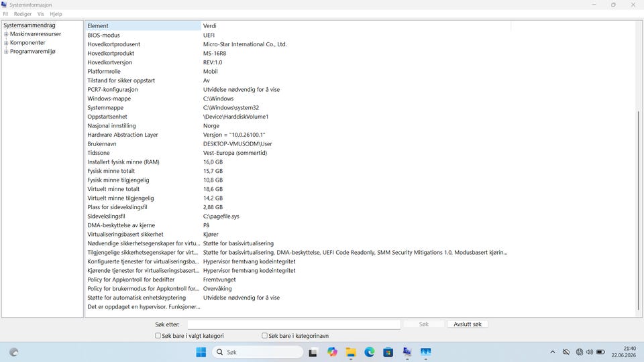This screenshot has height=362, width=644.
Task: Select 'Tilstand for sikker oppstart' row
Action: [298, 80]
